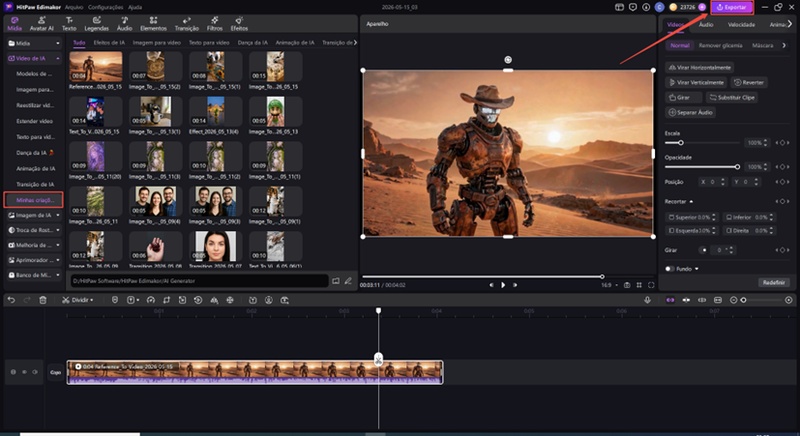
Task: Click the Exportar button
Action: (x=732, y=7)
